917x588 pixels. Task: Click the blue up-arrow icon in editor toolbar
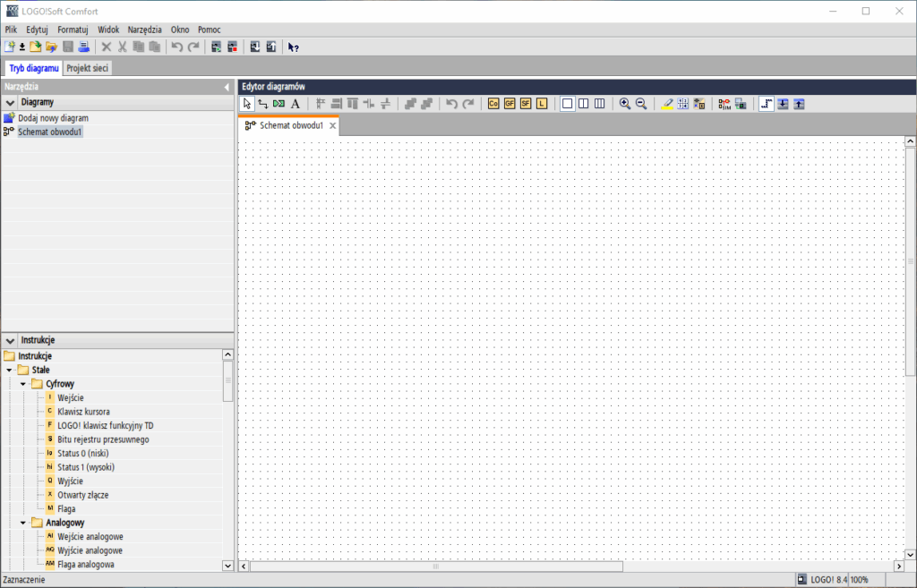pyautogui.click(x=800, y=104)
